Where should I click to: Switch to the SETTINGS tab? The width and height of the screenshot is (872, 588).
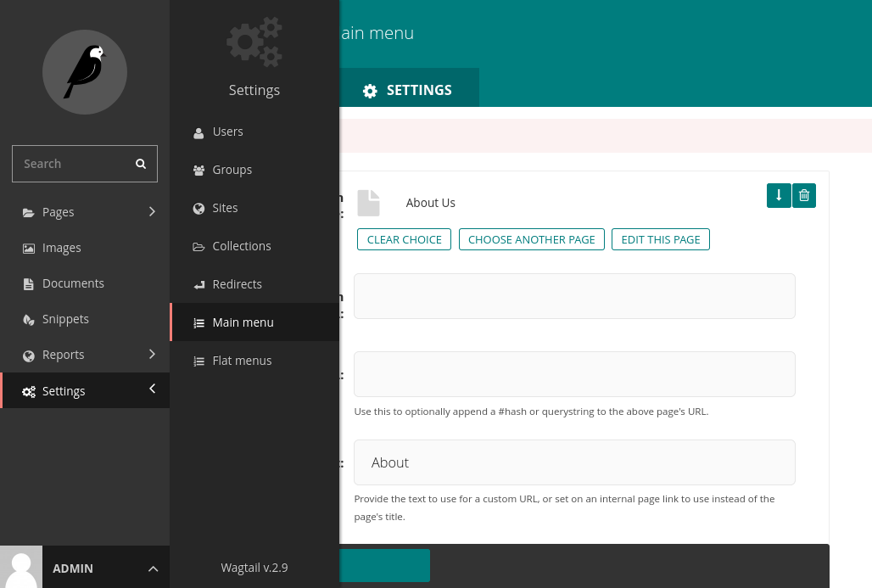[408, 90]
